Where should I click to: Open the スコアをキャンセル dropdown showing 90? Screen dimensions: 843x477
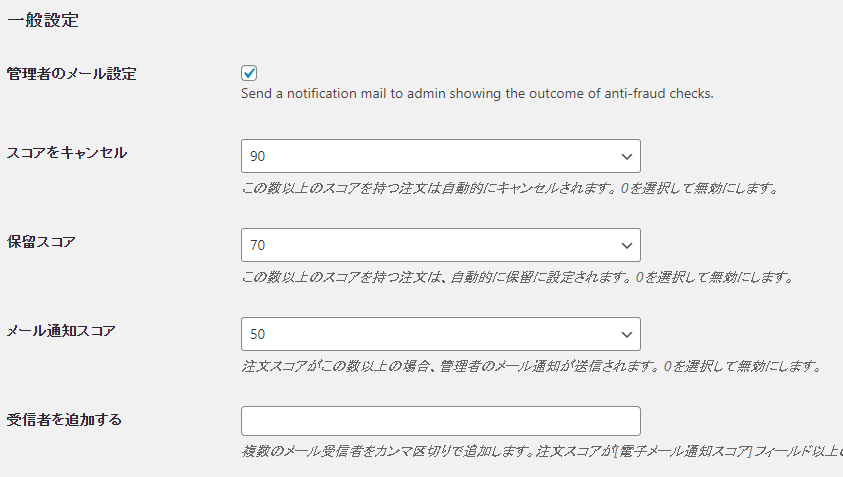(x=441, y=156)
